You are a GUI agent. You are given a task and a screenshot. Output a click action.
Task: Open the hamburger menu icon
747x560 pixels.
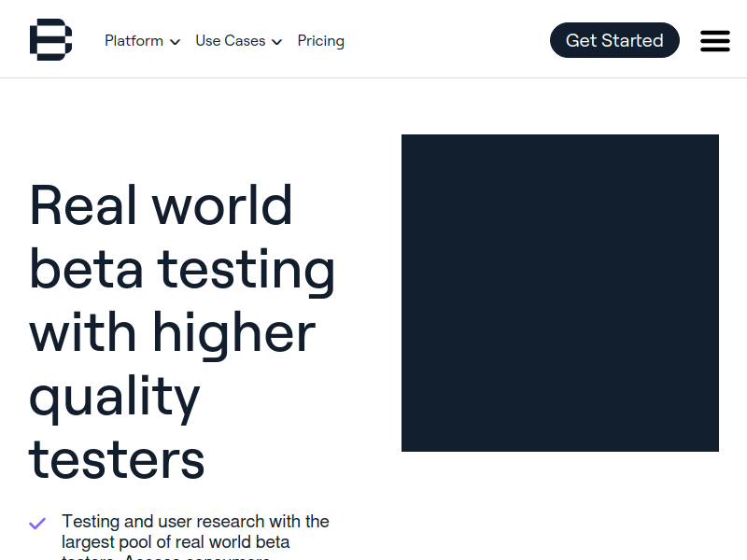[715, 41]
